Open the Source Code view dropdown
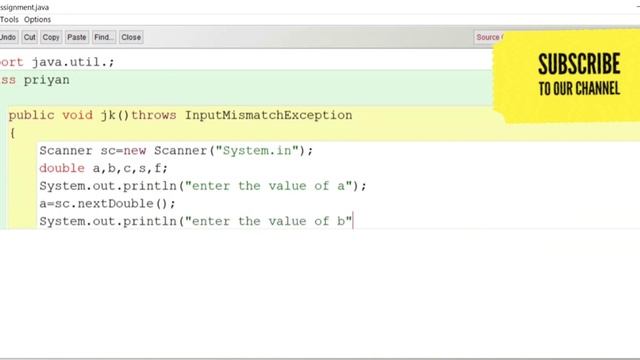 point(489,37)
